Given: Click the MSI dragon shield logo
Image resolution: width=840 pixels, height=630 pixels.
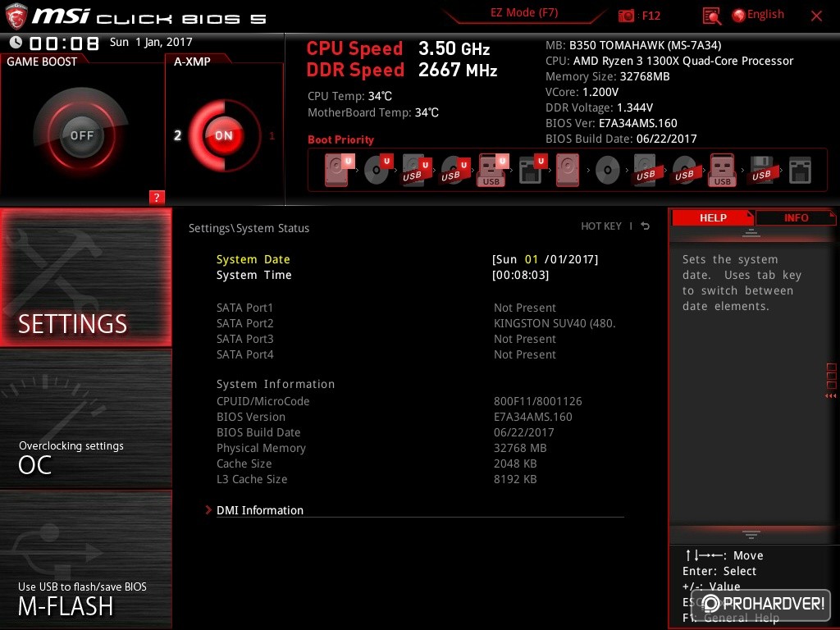Looking at the screenshot, I should (x=16, y=16).
